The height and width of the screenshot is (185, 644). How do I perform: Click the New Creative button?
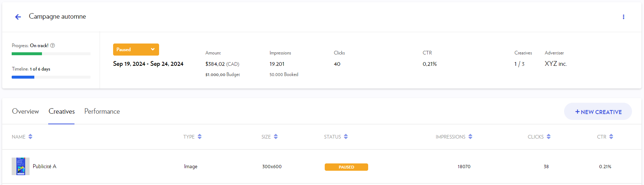pyautogui.click(x=598, y=112)
